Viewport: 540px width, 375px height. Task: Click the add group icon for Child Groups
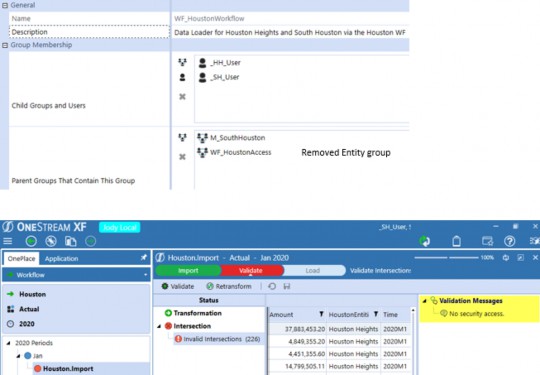[x=182, y=62]
